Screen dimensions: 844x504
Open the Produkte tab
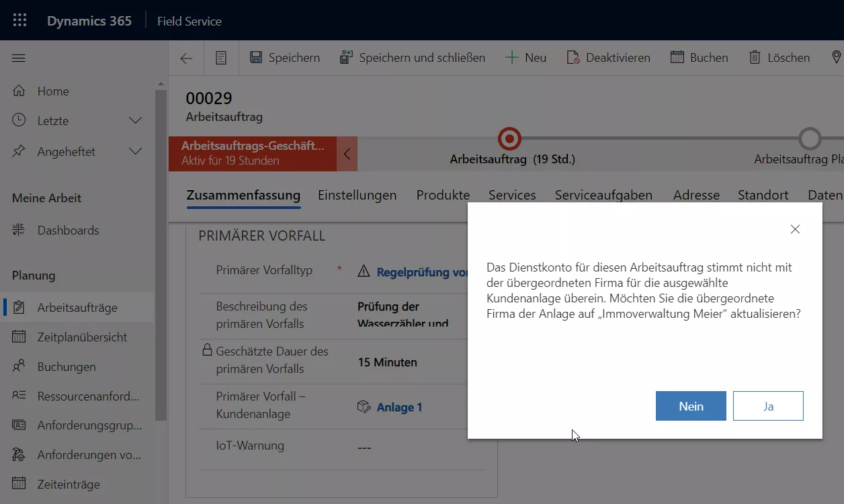point(443,196)
